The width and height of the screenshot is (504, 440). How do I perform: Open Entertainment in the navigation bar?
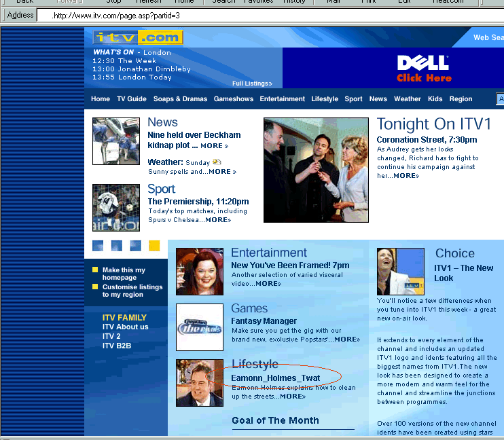click(282, 99)
